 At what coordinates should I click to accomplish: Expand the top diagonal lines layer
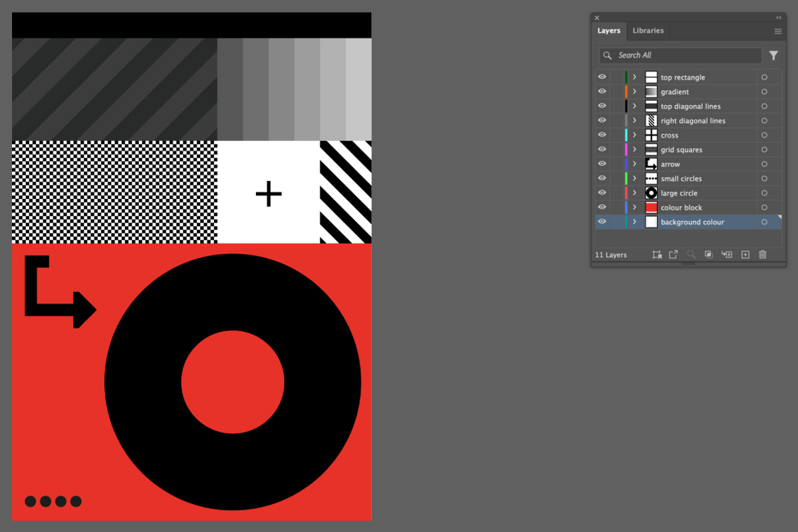(634, 106)
